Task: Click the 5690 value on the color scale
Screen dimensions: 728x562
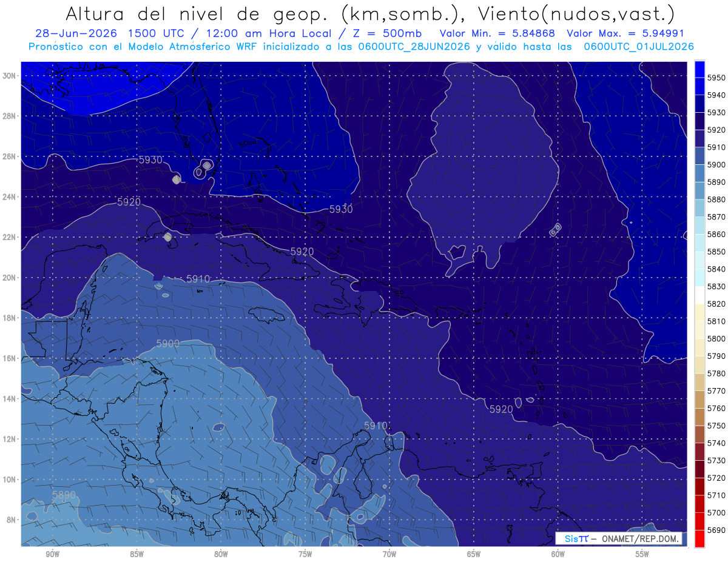Action: click(716, 530)
